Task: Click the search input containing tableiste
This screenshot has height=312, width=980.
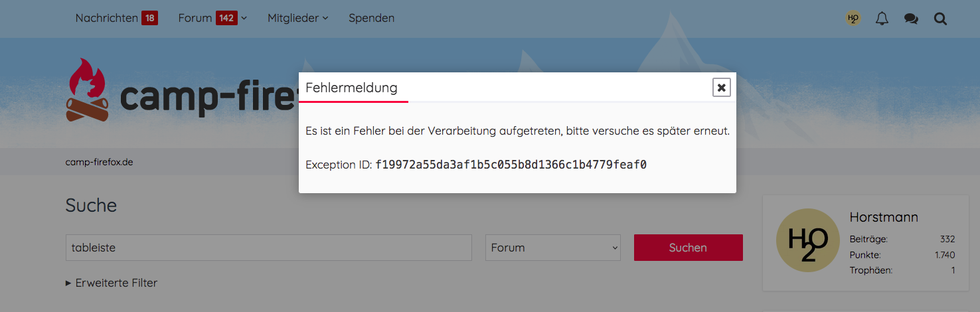Action: tap(268, 248)
